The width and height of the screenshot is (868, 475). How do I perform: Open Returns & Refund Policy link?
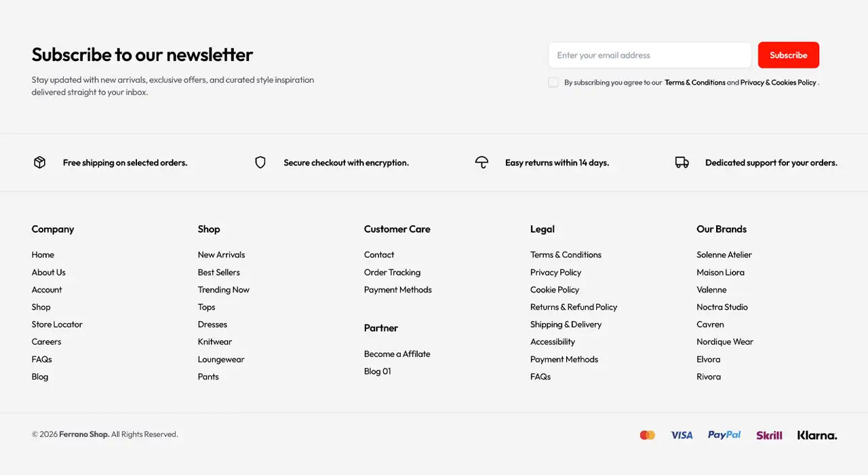click(574, 307)
